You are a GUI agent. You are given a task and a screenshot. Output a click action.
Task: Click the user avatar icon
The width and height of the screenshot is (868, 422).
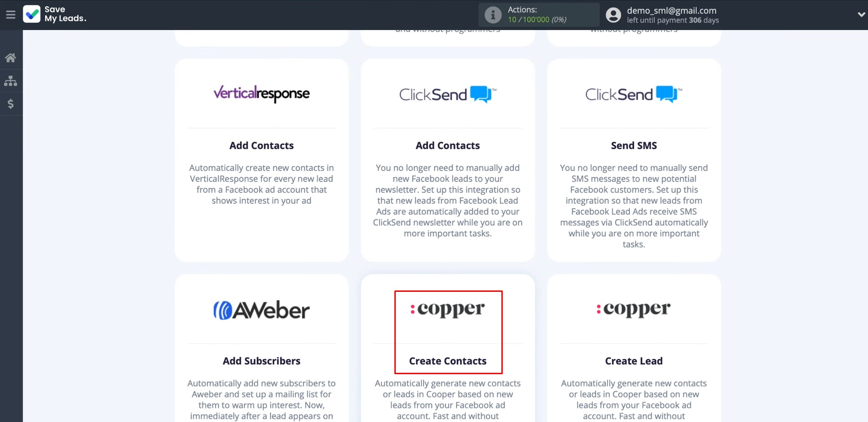pyautogui.click(x=613, y=15)
